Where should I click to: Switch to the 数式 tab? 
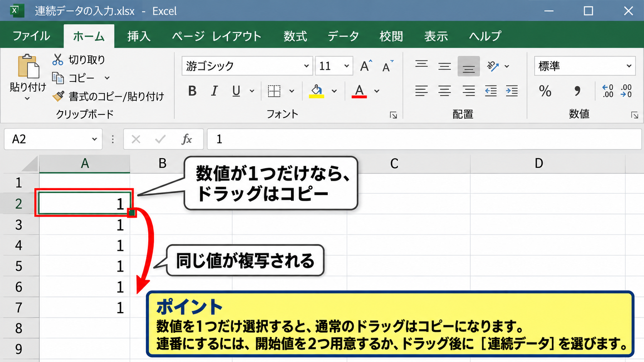295,36
